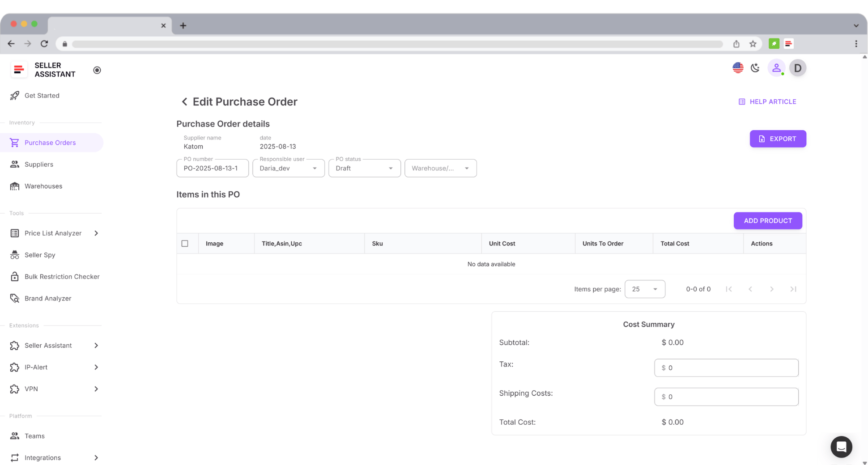Image resolution: width=868 pixels, height=465 pixels.
Task: Expand Integrations submenu chevron
Action: [96, 457]
